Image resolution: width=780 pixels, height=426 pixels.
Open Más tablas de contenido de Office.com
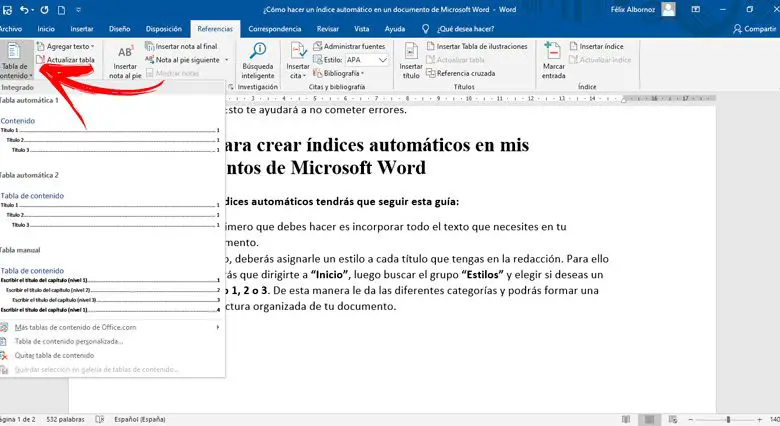[110, 327]
